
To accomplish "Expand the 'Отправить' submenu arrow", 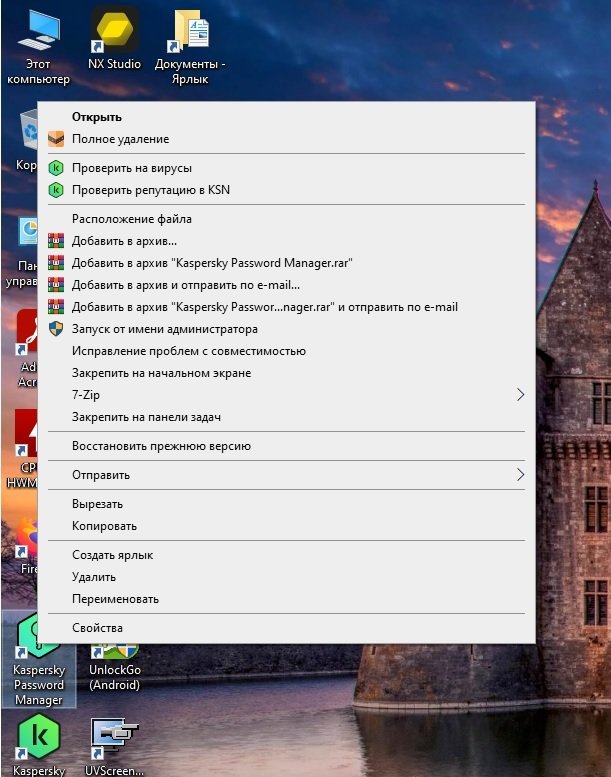I will tap(520, 475).
